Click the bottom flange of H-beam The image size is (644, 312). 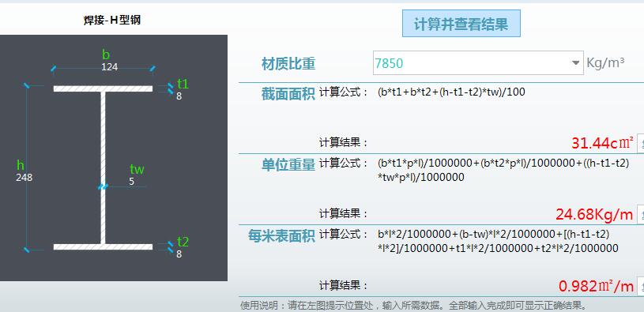(x=103, y=246)
